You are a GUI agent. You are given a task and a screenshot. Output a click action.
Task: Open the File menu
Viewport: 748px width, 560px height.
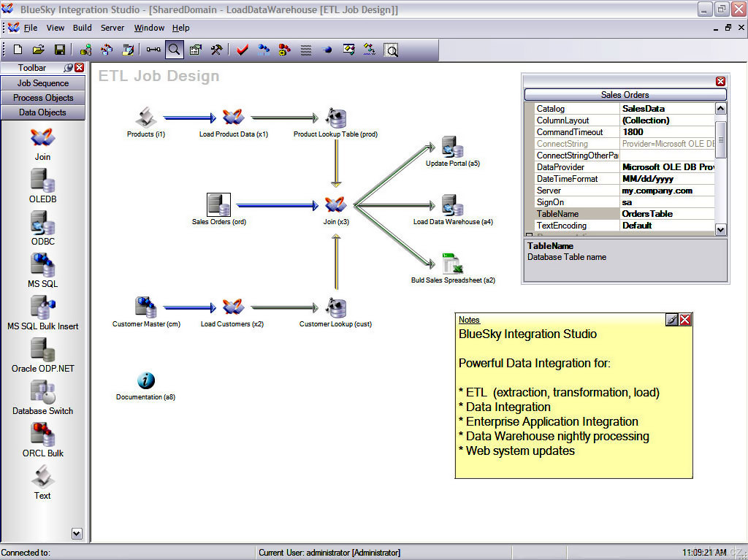(30, 28)
